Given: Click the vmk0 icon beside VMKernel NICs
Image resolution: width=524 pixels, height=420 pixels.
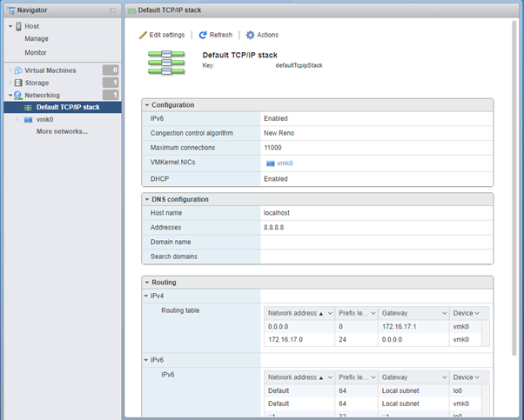Looking at the screenshot, I should pyautogui.click(x=271, y=163).
